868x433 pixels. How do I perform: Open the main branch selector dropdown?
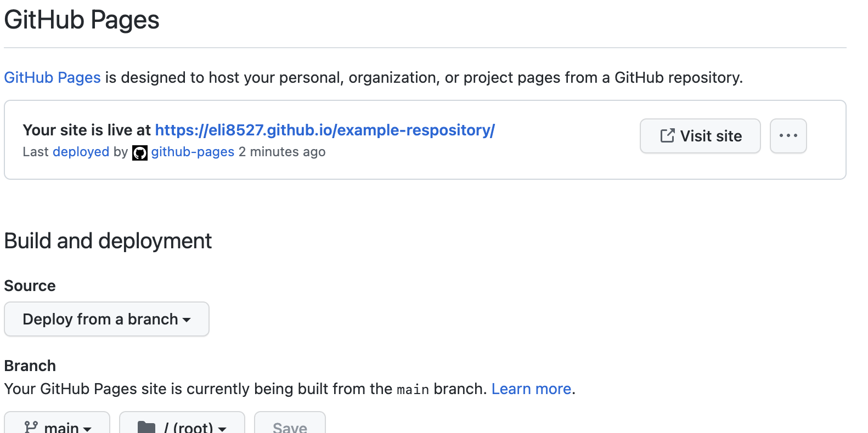(57, 425)
